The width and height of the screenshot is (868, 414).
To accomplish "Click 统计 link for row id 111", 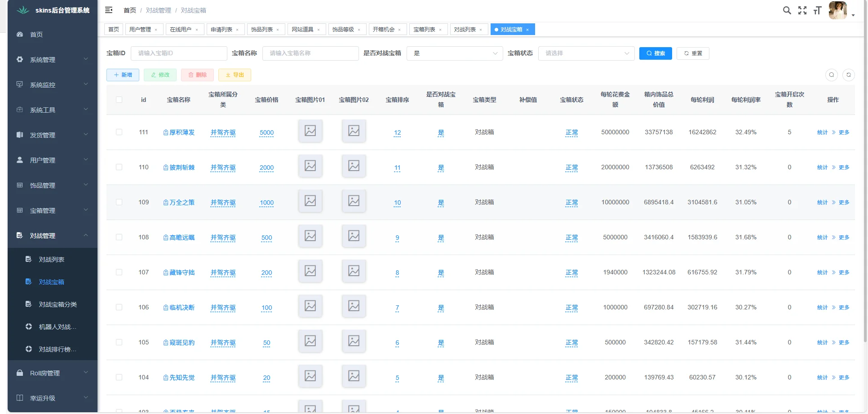I will (x=822, y=132).
